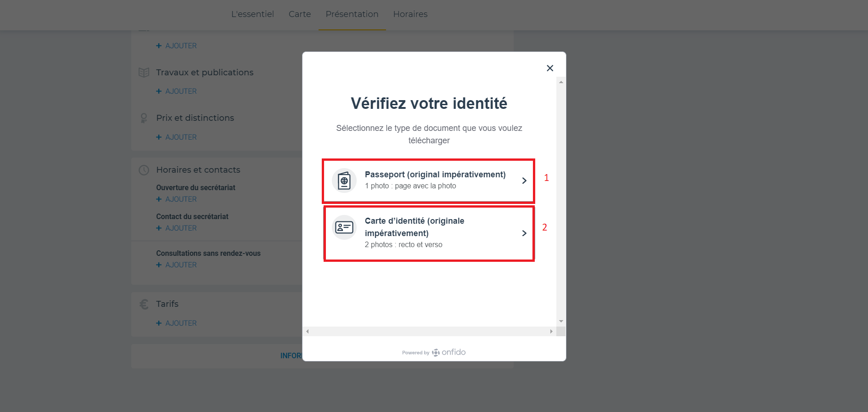Open the Carte d'identité option chevron
This screenshot has width=868, height=412.
tap(524, 233)
